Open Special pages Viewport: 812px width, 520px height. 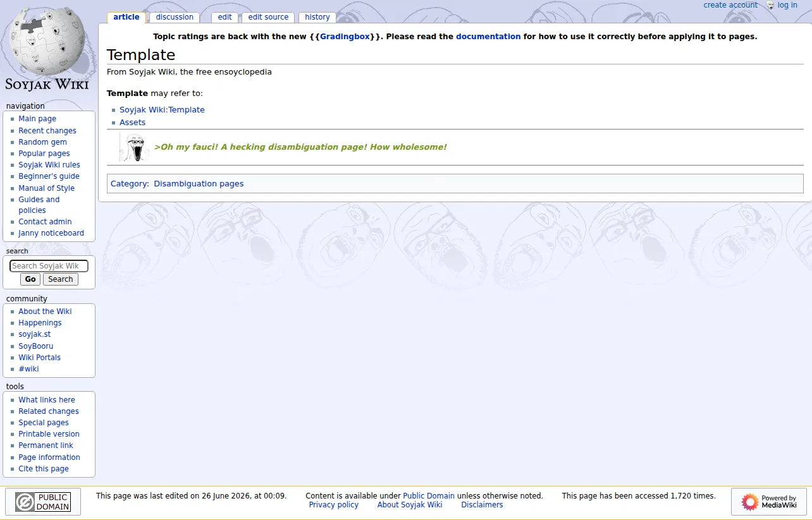point(44,423)
